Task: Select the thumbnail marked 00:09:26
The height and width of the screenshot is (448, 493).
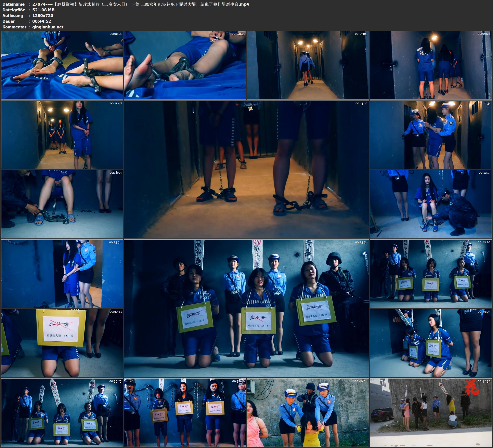Action: click(x=431, y=65)
